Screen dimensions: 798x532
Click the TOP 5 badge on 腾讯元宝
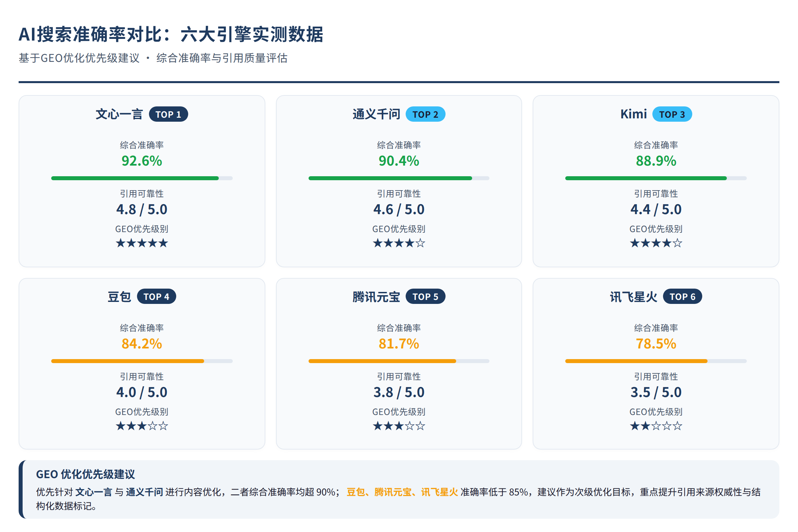[x=426, y=297]
